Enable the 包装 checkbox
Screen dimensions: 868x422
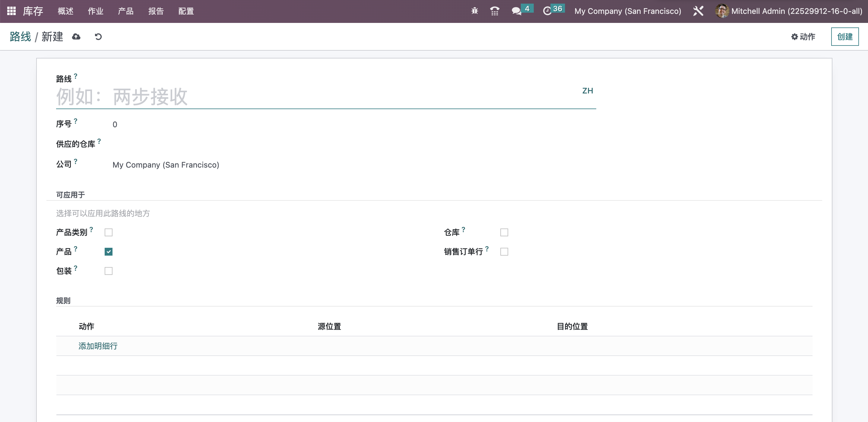(x=109, y=271)
